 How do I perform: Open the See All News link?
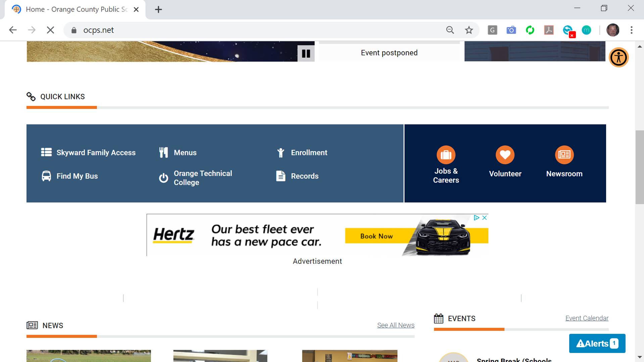396,325
